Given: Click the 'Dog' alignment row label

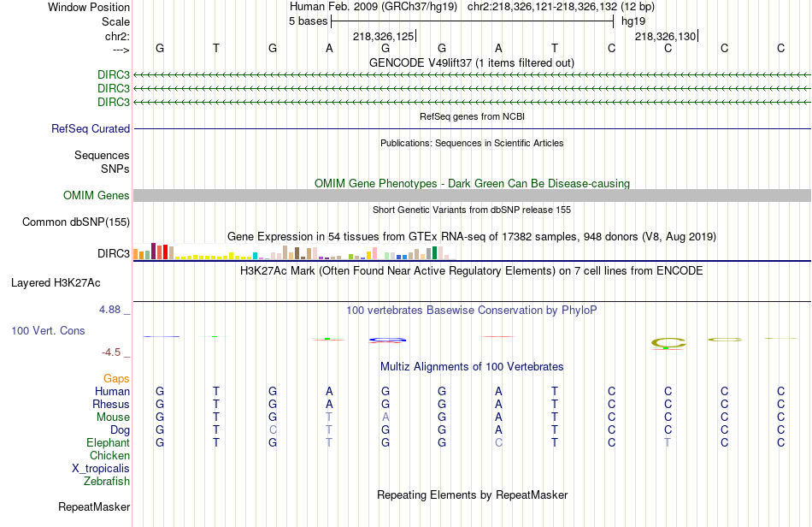Looking at the screenshot, I should (120, 430).
